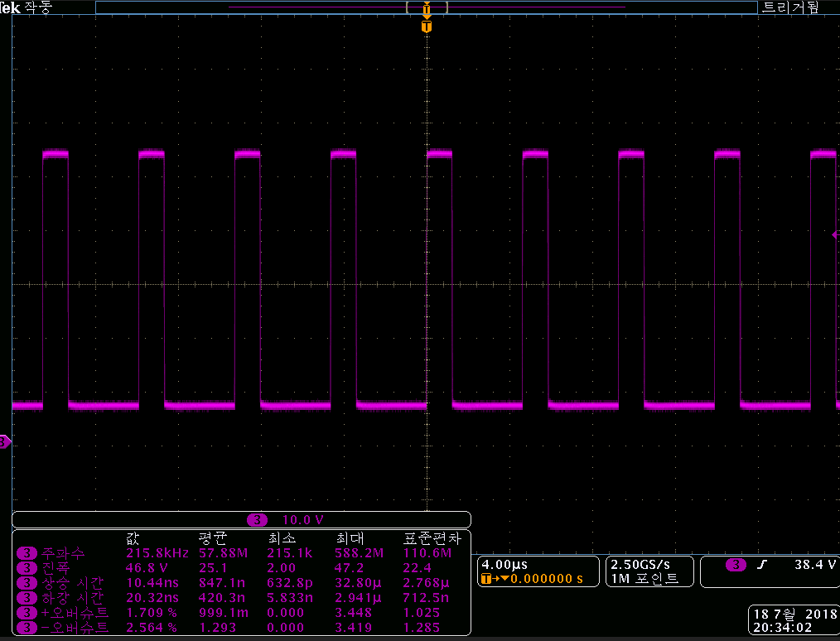
Task: Select rise time maximum 32.80µ
Action: 359,583
